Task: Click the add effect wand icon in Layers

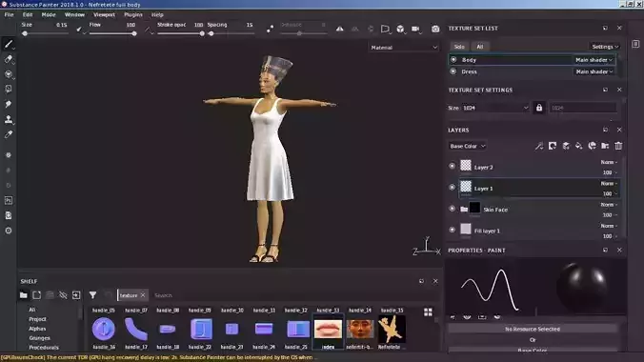Action: click(539, 146)
